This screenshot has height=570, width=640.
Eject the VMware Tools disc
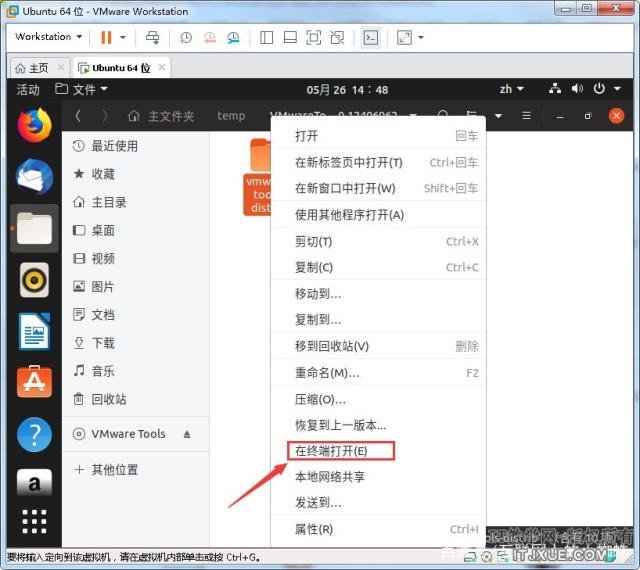(x=187, y=435)
